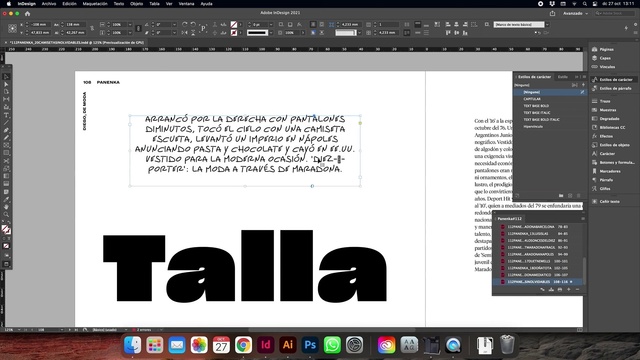Click flip horizontal icon in control bar
This screenshot has height=360, width=640.
click(185, 33)
